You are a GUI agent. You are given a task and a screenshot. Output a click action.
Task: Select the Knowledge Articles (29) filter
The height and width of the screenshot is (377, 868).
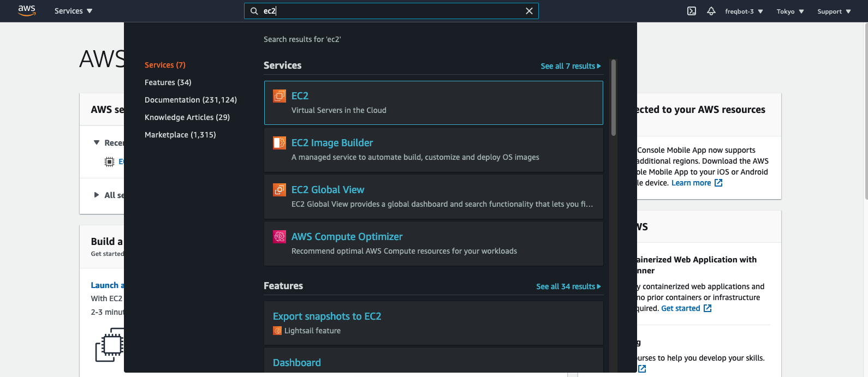(x=187, y=117)
